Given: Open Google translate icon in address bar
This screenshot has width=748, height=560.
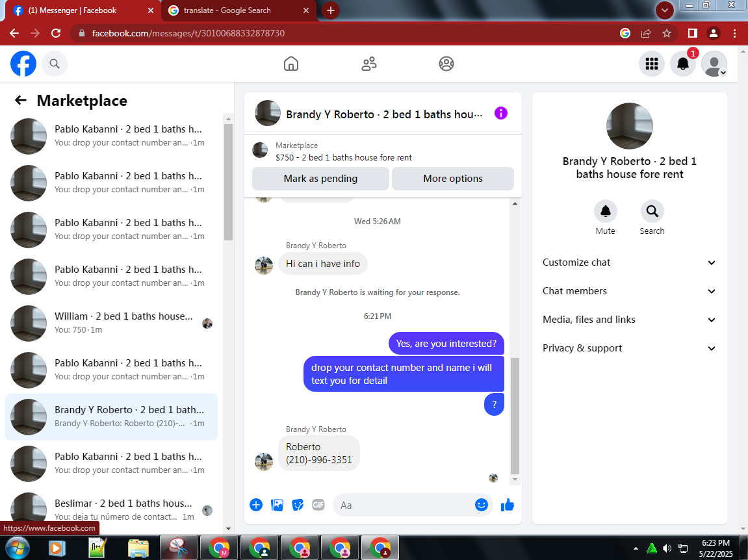Looking at the screenshot, I should pyautogui.click(x=625, y=33).
